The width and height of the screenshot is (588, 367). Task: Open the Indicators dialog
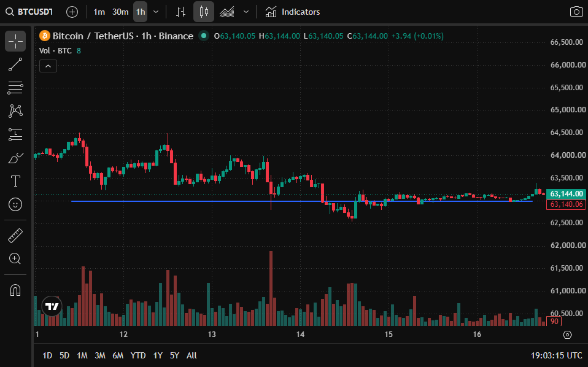[x=293, y=12]
